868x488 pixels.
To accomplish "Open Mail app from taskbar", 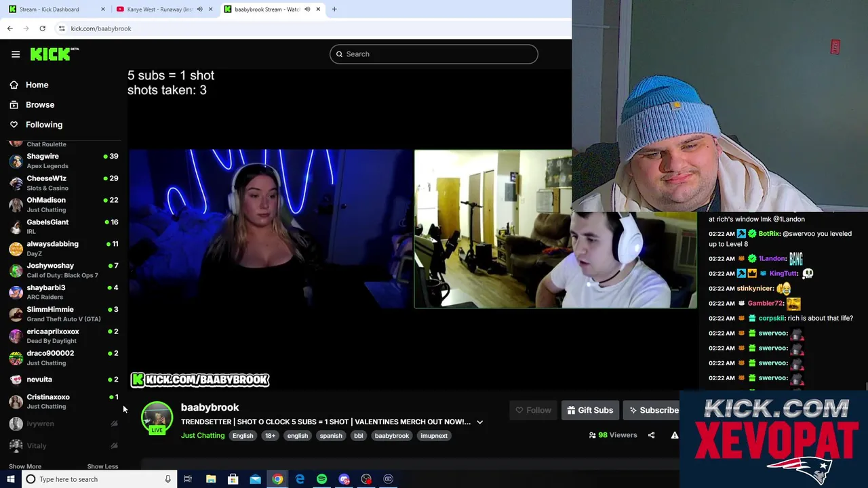I will point(255,479).
